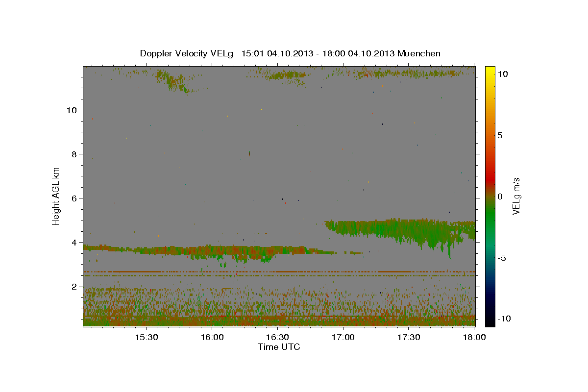Click the 15:30 time tick label

[147, 338]
